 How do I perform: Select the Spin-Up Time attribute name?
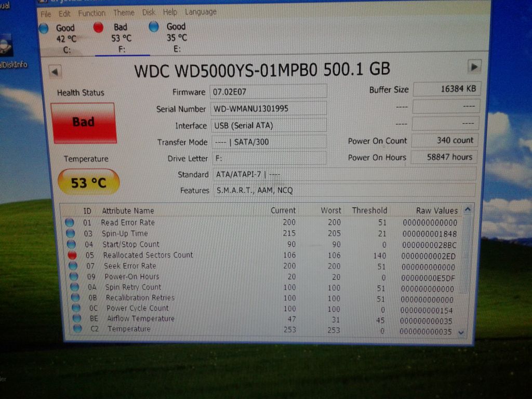(125, 233)
